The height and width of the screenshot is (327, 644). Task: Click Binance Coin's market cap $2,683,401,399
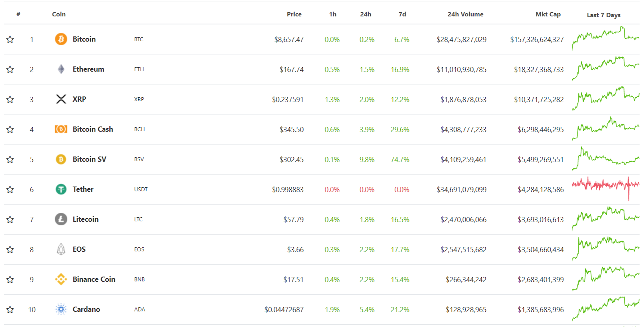click(x=541, y=280)
